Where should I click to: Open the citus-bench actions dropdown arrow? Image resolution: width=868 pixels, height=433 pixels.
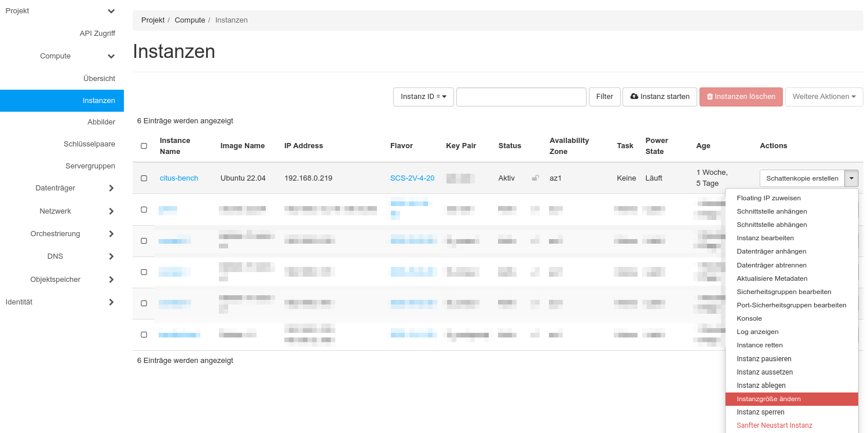(851, 178)
